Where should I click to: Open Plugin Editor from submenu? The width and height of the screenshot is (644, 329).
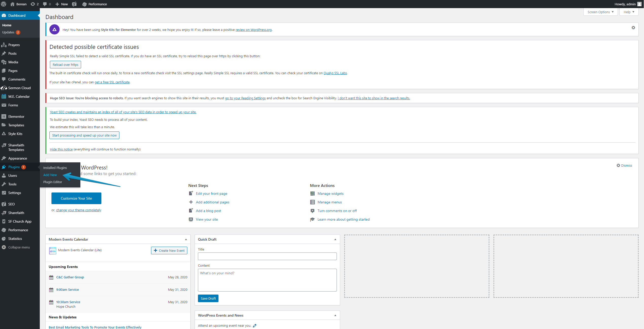click(x=52, y=182)
